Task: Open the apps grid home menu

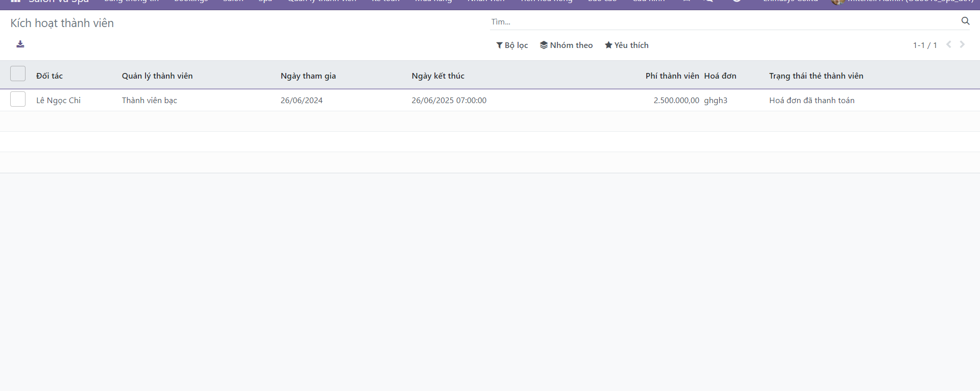Action: click(x=15, y=2)
